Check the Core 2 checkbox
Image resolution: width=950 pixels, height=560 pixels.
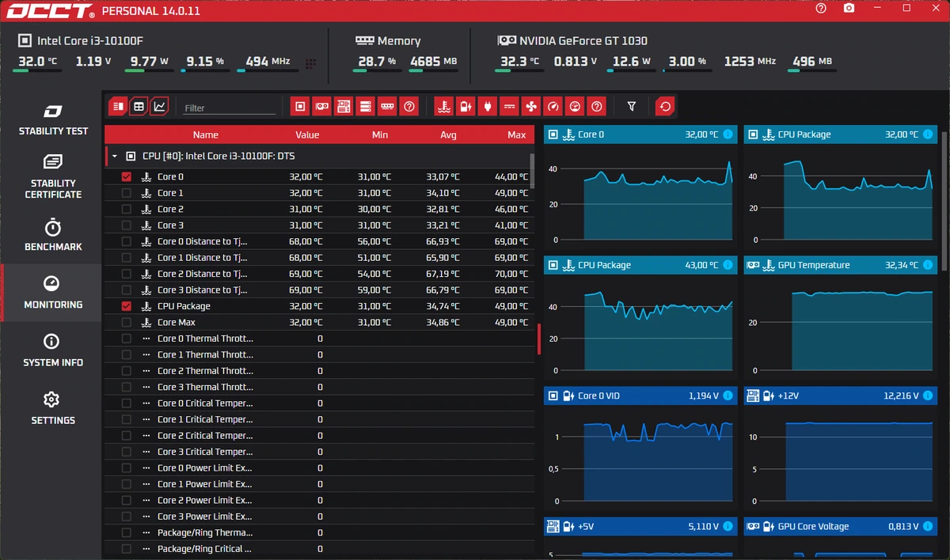click(x=126, y=210)
